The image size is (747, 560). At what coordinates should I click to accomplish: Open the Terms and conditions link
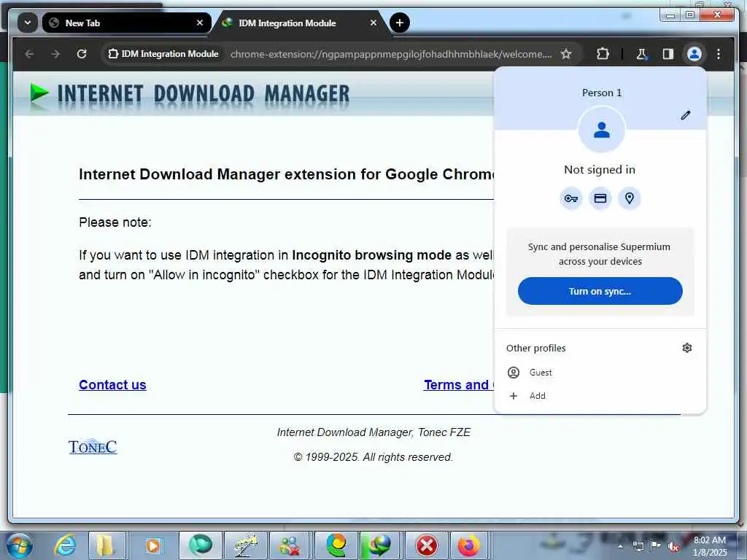(459, 385)
